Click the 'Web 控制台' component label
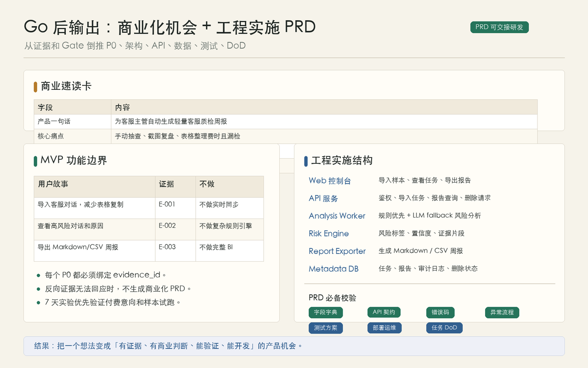Image resolution: width=588 pixels, height=368 pixels. (330, 181)
